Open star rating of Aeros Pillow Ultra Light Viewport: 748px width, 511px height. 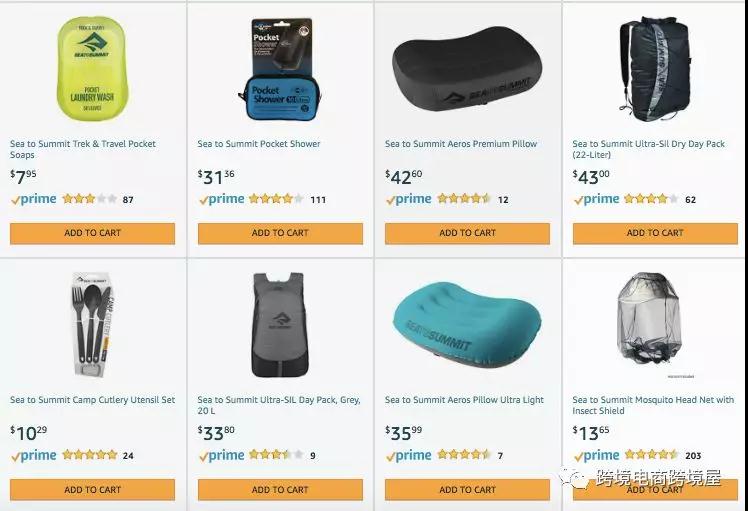point(464,455)
